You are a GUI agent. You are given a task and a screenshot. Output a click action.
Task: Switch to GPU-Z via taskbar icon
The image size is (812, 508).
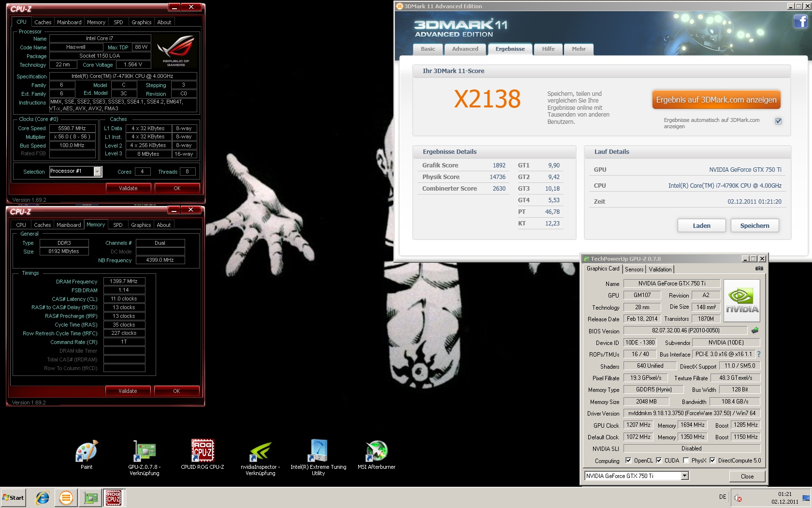coord(90,497)
